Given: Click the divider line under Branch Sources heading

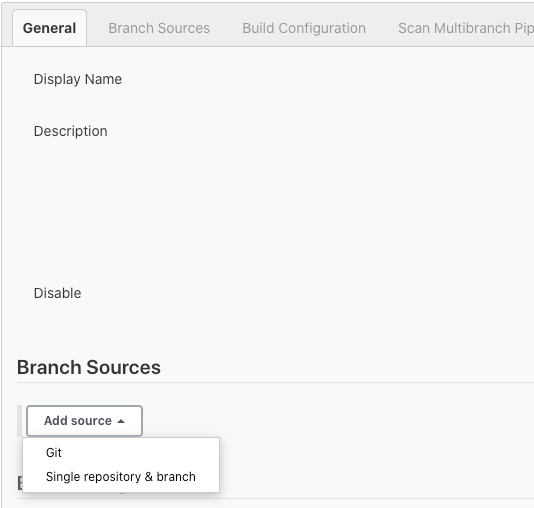Looking at the screenshot, I should [275, 382].
